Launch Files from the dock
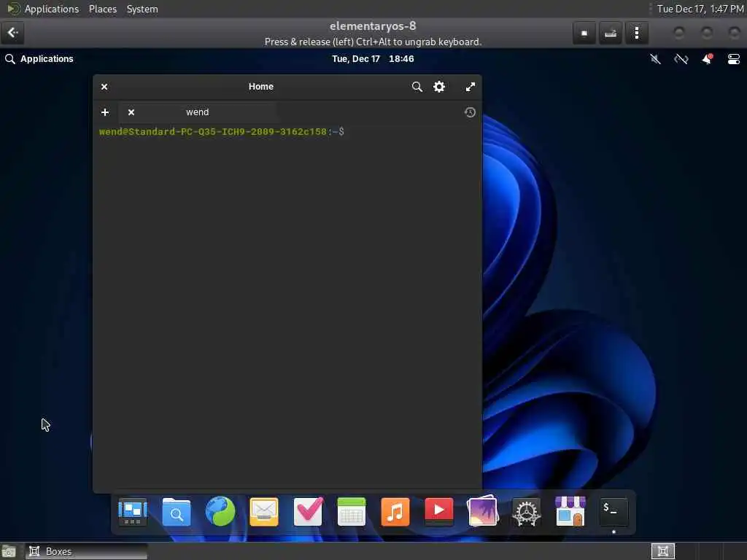The width and height of the screenshot is (747, 560). 177,512
